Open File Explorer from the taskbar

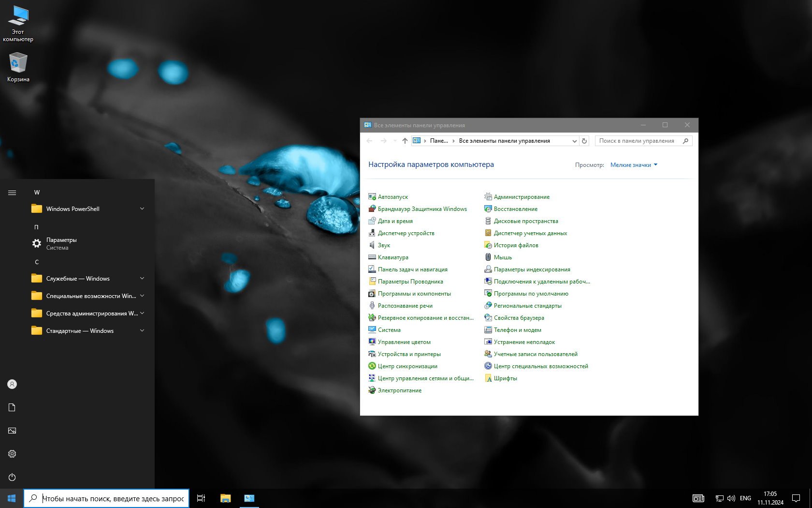225,498
